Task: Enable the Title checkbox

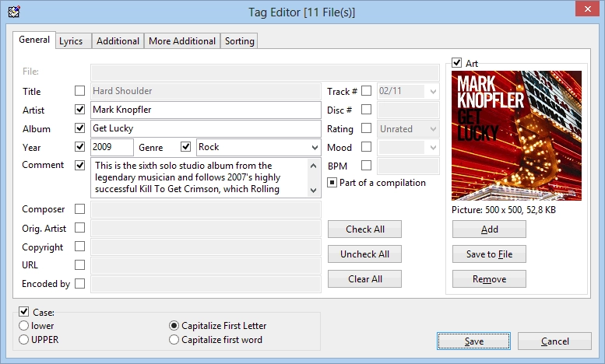Action: point(80,91)
